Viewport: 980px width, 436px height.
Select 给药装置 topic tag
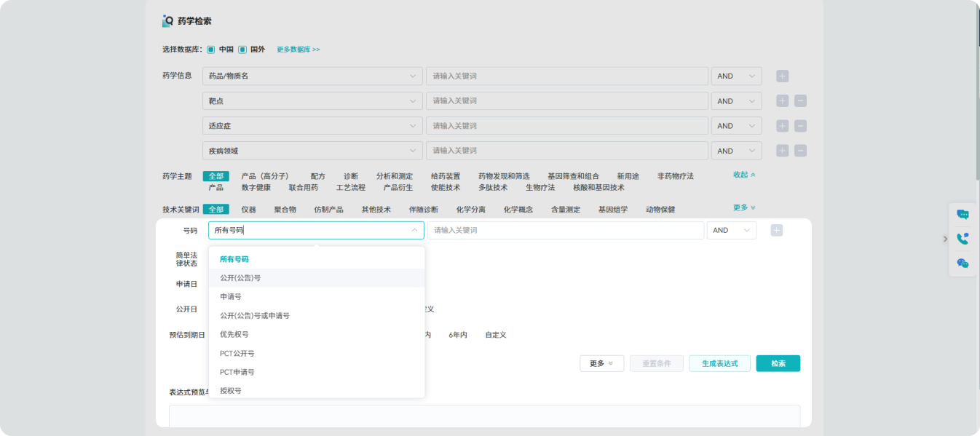pyautogui.click(x=446, y=176)
